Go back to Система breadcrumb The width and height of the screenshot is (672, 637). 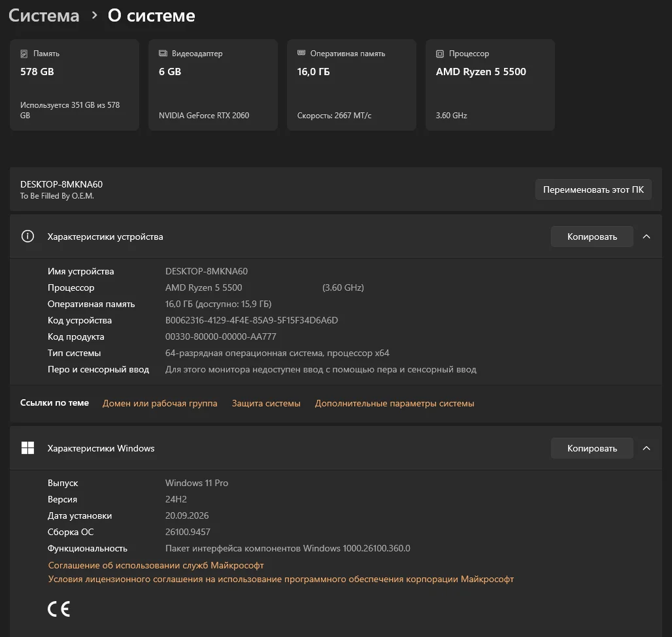[x=44, y=16]
